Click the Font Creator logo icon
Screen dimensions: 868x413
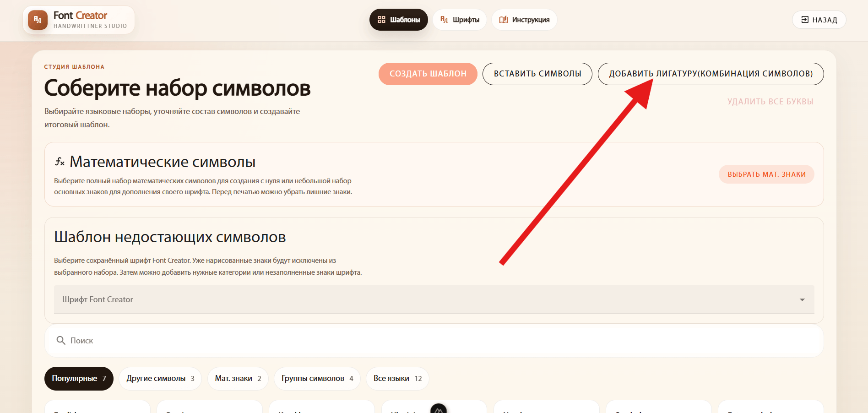[38, 20]
